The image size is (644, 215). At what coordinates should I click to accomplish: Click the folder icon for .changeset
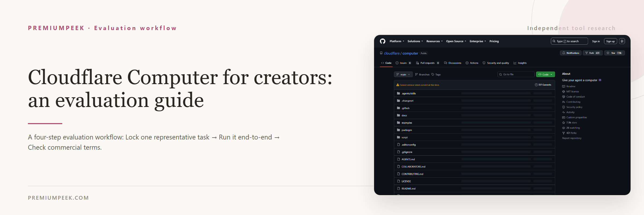(398, 101)
